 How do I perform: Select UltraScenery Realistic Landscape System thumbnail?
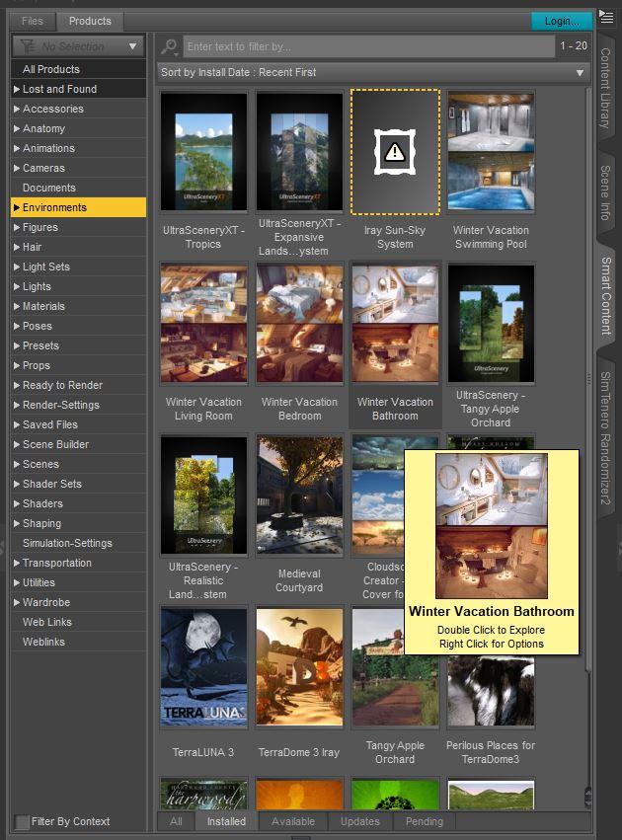point(203,495)
